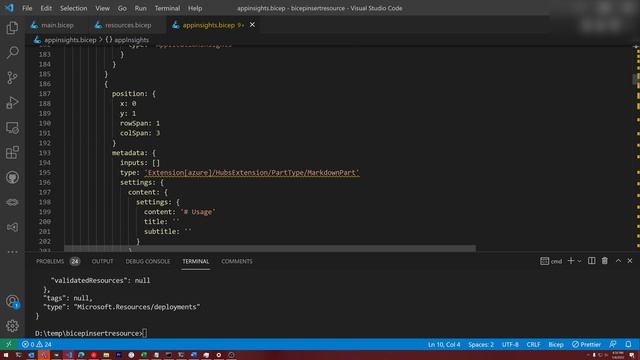Open the GitHub view in the activity bar
The width and height of the screenshot is (640, 360).
(x=12, y=178)
